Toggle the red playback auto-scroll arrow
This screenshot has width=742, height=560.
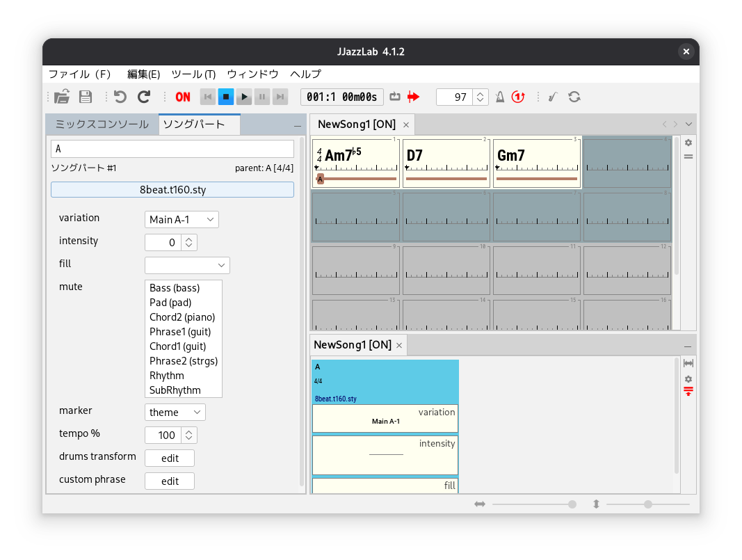click(x=414, y=97)
